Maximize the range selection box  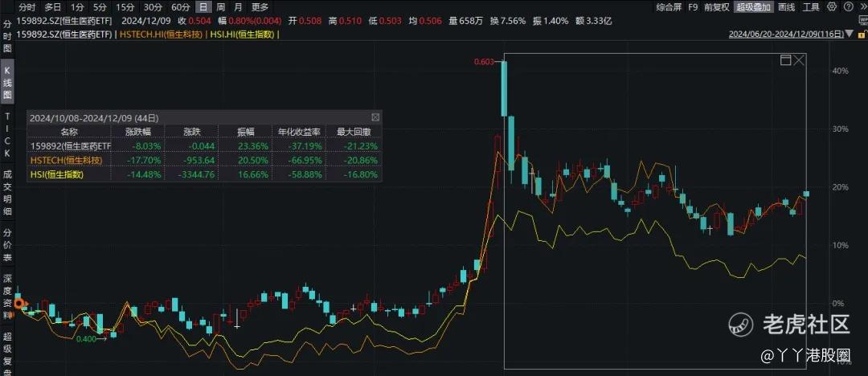pos(785,60)
